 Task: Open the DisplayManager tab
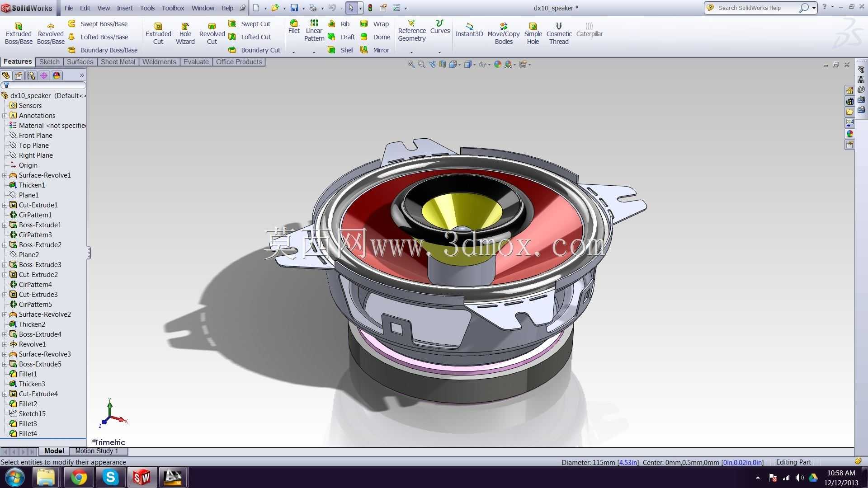[x=57, y=75]
